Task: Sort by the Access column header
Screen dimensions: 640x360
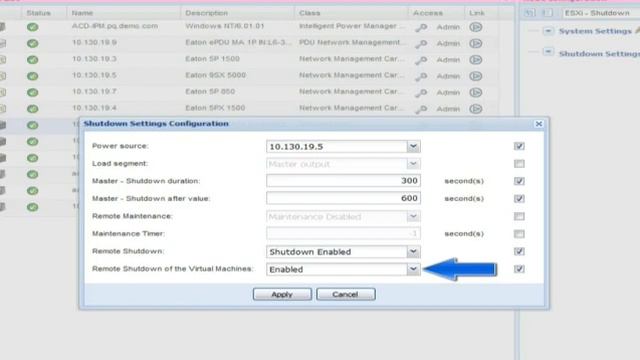Action: coord(428,13)
